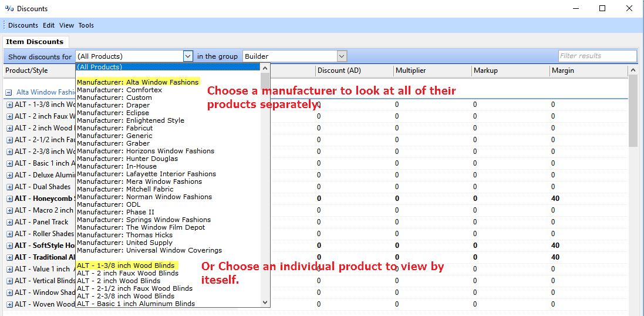Viewport: 644px width, 316px height.
Task: Expand the ALT - Roller Shades row
Action: tap(10, 234)
